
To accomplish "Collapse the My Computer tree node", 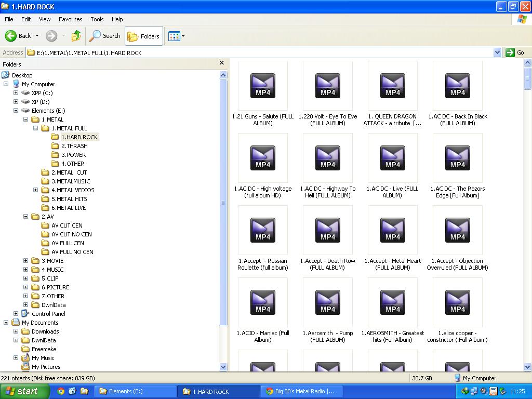I will (x=6, y=84).
